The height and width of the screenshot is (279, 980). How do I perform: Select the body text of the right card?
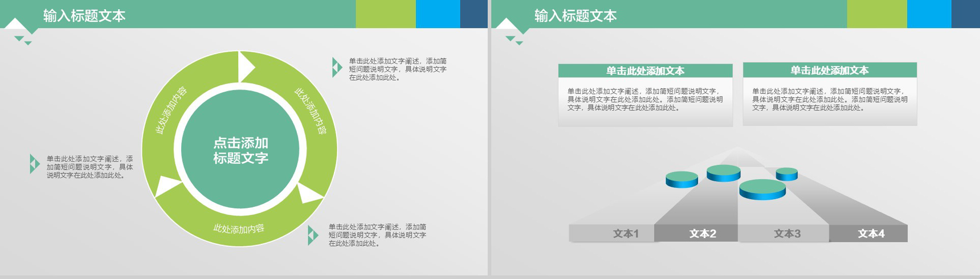(x=830, y=99)
